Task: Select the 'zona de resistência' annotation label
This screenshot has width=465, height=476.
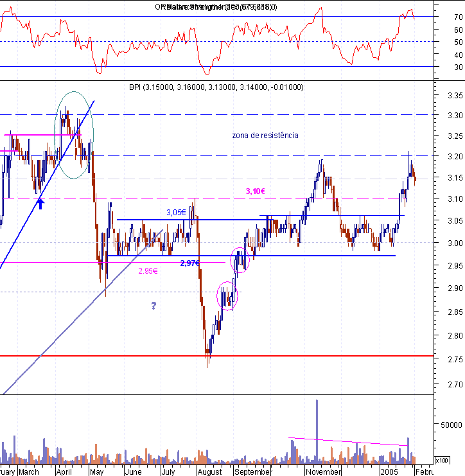Action: pyautogui.click(x=265, y=136)
